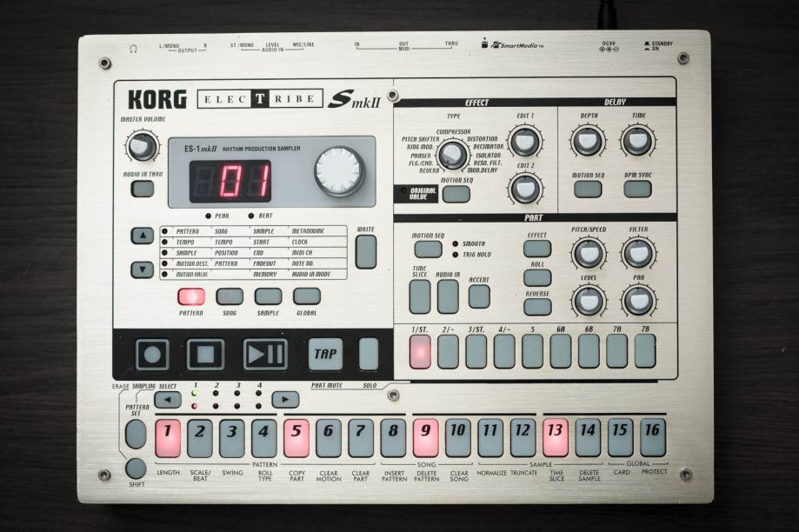Trigger step key 14 (Delete Sample)

pos(588,437)
